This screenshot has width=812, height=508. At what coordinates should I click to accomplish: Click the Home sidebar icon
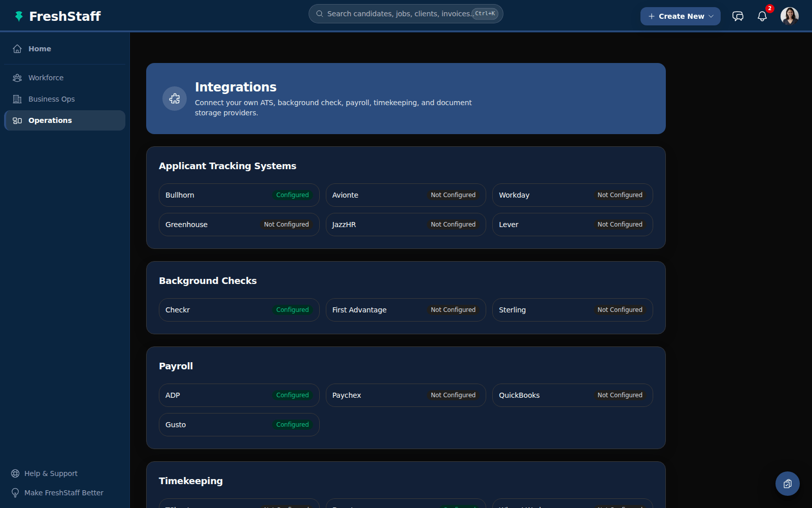click(x=17, y=49)
